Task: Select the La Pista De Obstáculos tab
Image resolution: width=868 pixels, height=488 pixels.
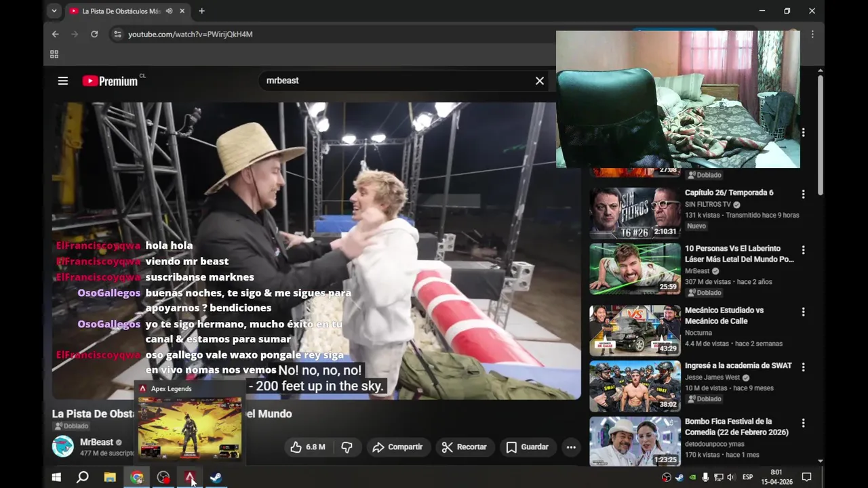Action: (x=127, y=11)
